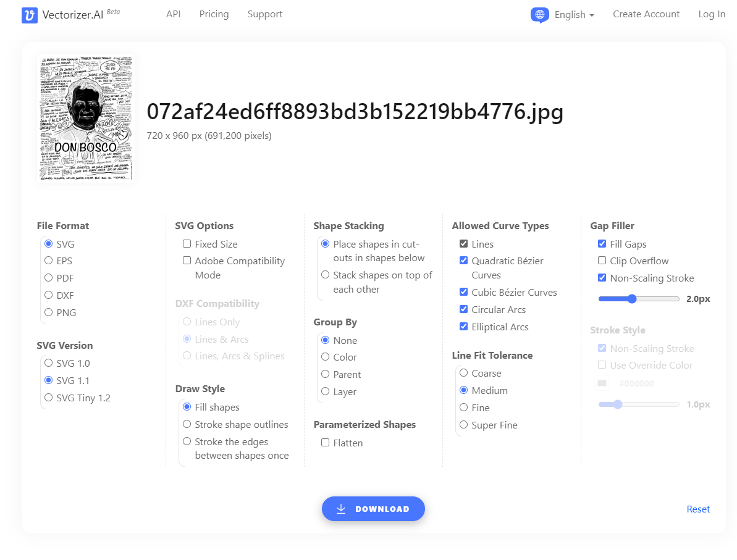Go to the Pricing page
The width and height of the screenshot is (737, 560).
coord(214,14)
